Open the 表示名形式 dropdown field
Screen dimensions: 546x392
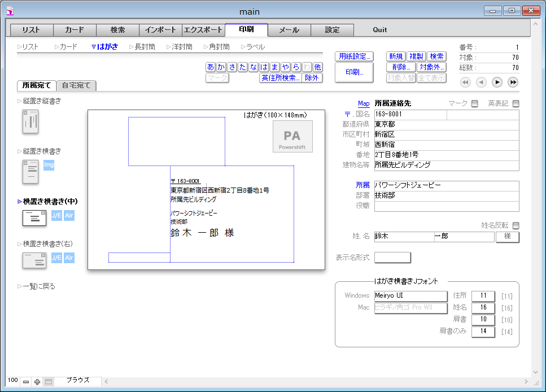point(392,258)
